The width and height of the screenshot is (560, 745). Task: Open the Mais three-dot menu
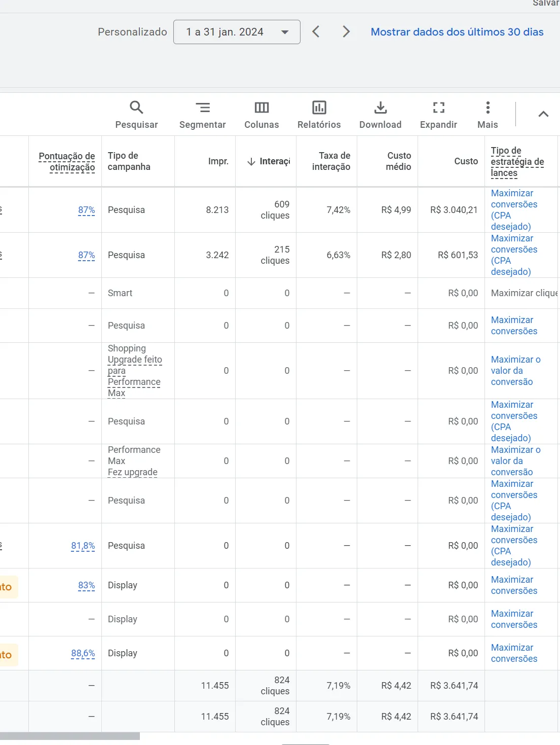pos(488,108)
